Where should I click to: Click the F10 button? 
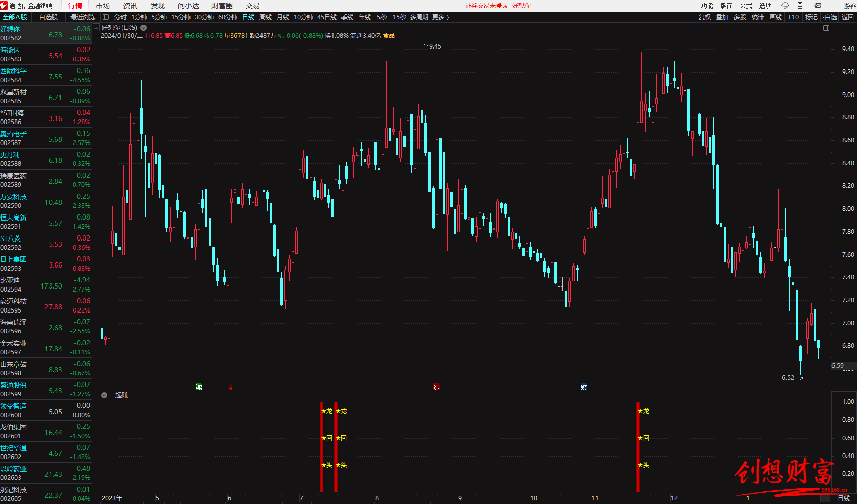[794, 17]
